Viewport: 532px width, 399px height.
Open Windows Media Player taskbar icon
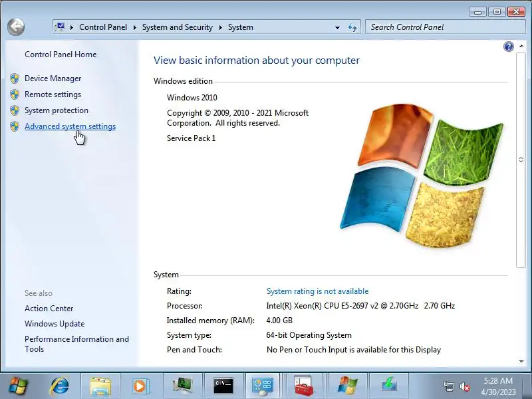140,386
